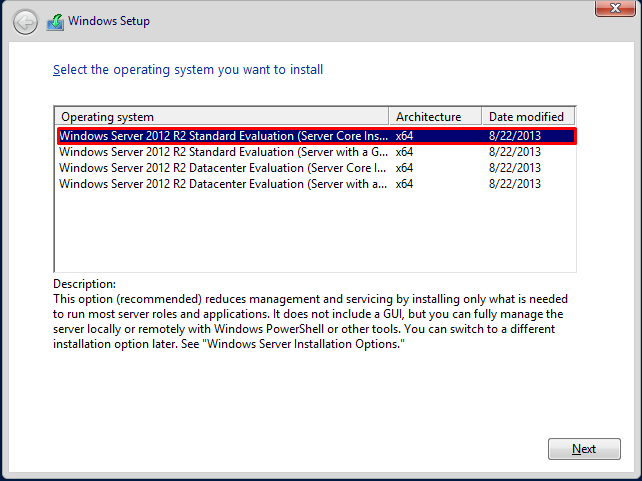Click the Description label
The image size is (642, 481).
[x=84, y=284]
